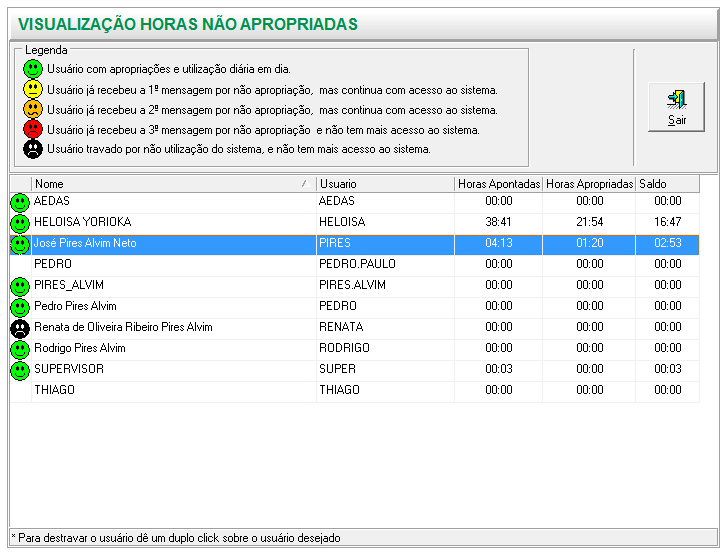Click green smiley icon beside Pedro Pires Alvim

(x=19, y=307)
